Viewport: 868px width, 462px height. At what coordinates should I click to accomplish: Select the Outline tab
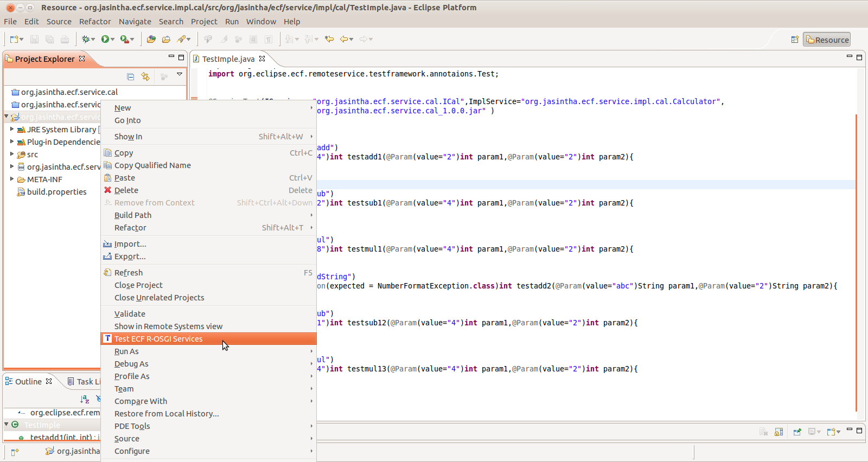click(x=28, y=382)
